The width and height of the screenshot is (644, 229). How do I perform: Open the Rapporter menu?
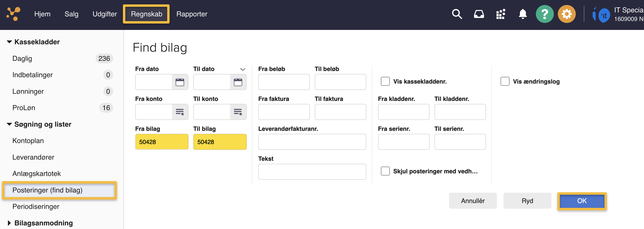point(192,14)
